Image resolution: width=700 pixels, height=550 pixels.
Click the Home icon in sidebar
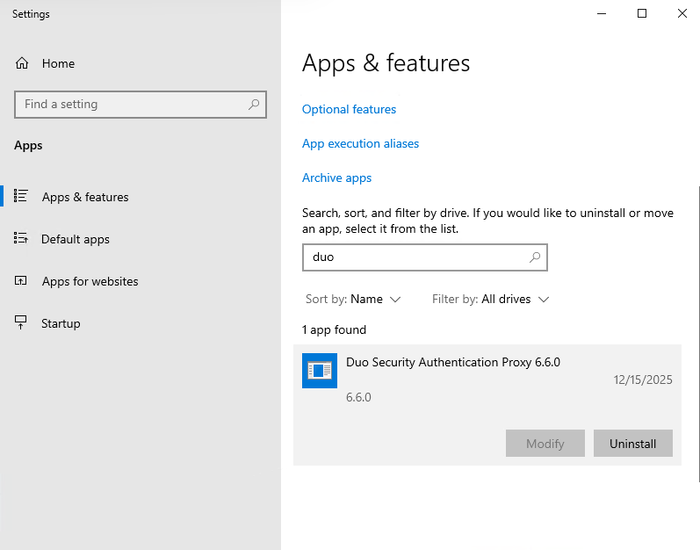tap(22, 63)
